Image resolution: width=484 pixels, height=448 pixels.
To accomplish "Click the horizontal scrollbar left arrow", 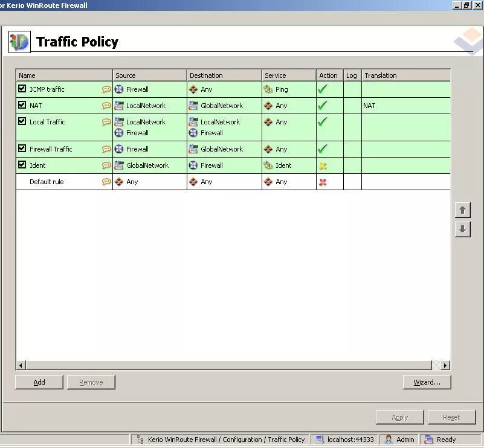I will pyautogui.click(x=21, y=365).
